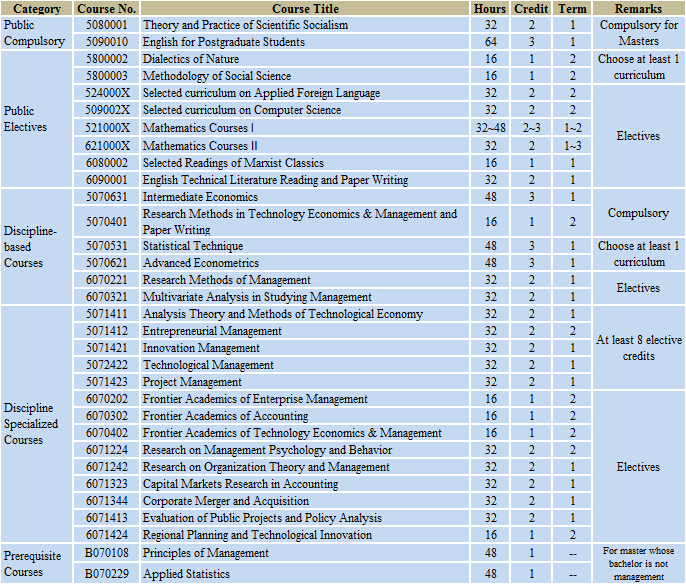Click the Applied Statistics course title
Viewport: 686px width, 584px height.
point(186,574)
